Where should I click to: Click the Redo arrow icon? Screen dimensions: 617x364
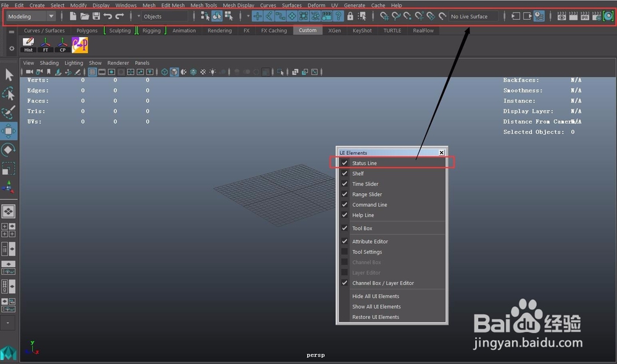(120, 16)
